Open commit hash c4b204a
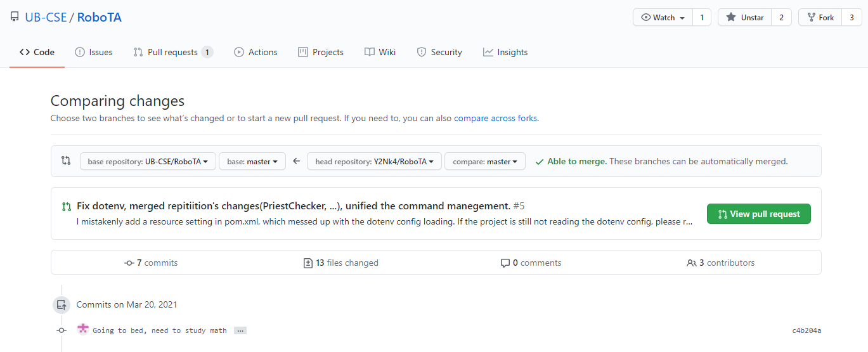 click(x=806, y=330)
